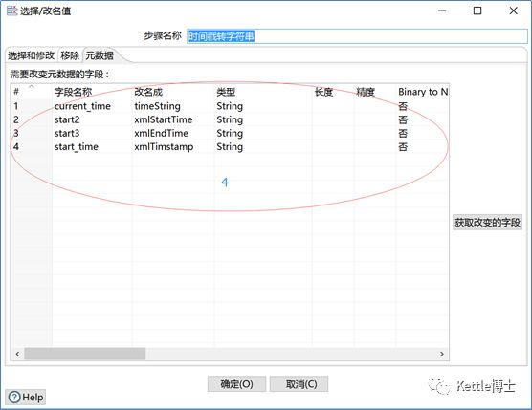Click the horizontal scrollbar thumb
Screen dimensions: 532x410
[x=85, y=354]
